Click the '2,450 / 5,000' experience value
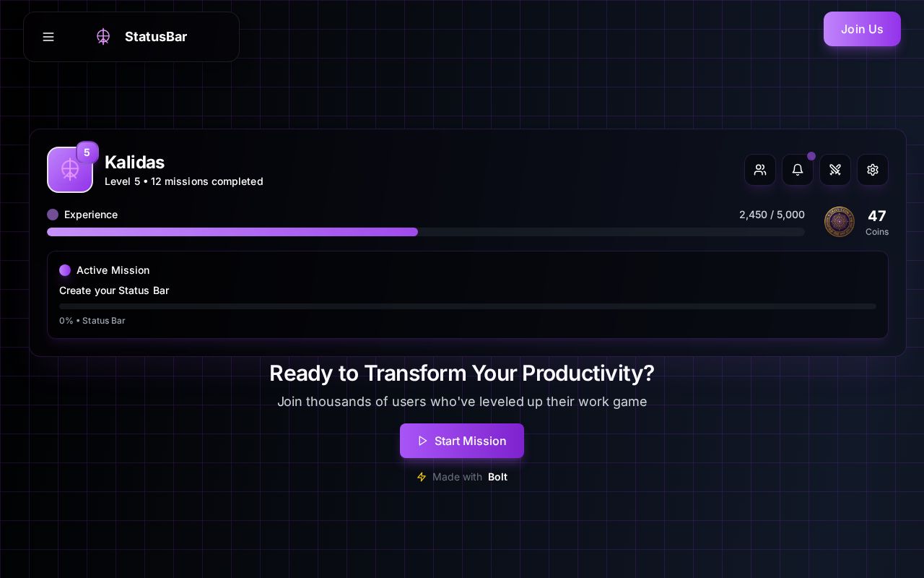 pos(772,215)
